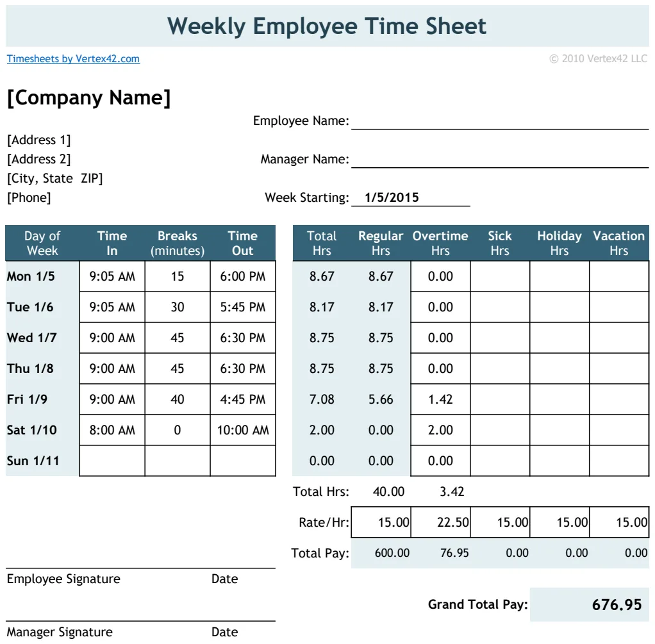The image size is (655, 644).
Task: Click Breaks value 40 for Friday
Action: click(x=178, y=399)
